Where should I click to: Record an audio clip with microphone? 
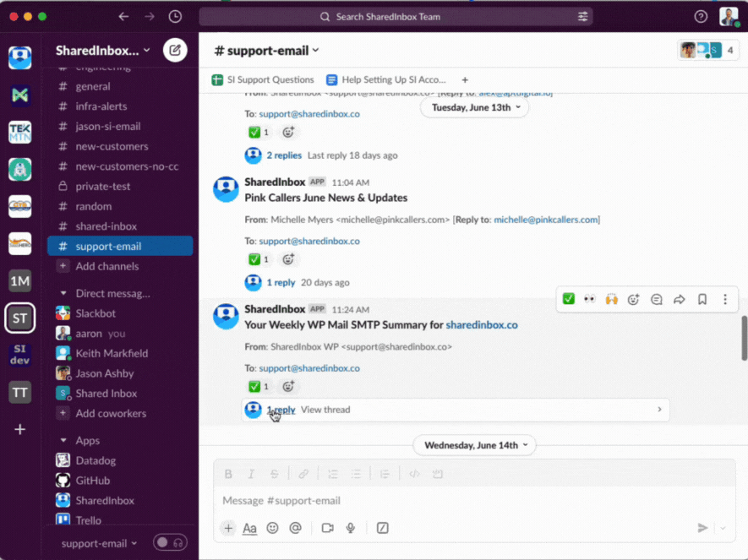[x=350, y=528]
